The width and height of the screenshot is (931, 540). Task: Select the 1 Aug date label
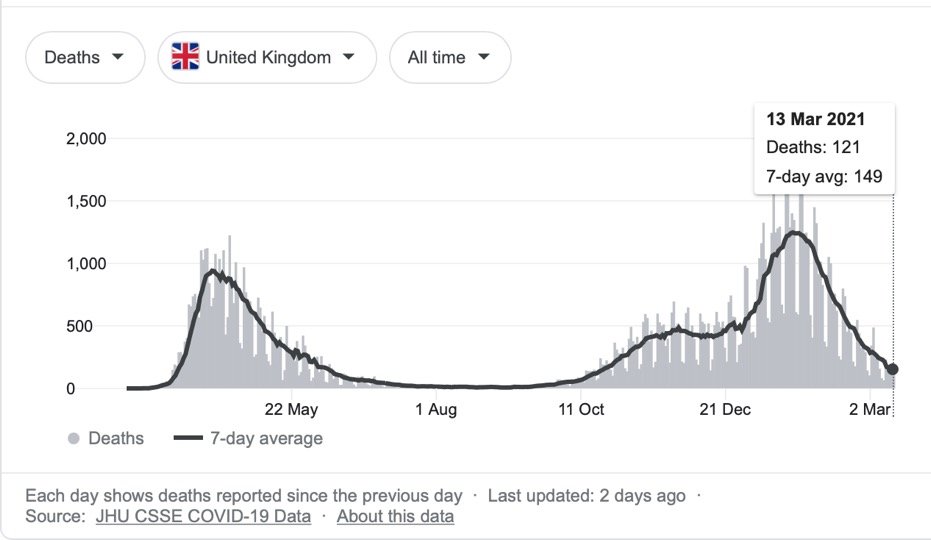[435, 410]
